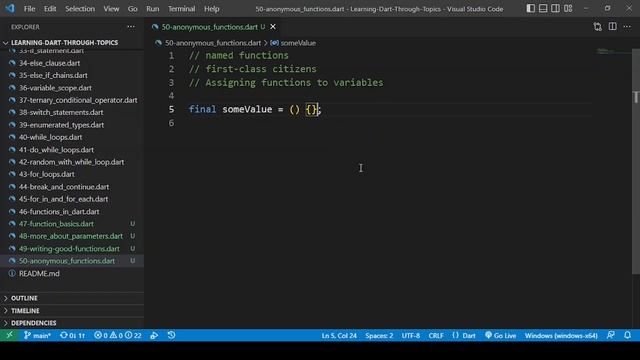Screen dimensions: 640x360
Task: Expand the TIMELINE section
Action: pyautogui.click(x=72, y=311)
